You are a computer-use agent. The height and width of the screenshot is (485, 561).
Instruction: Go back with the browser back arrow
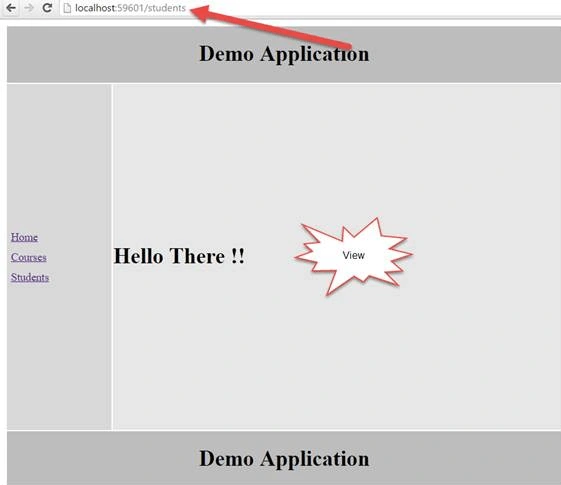11,8
